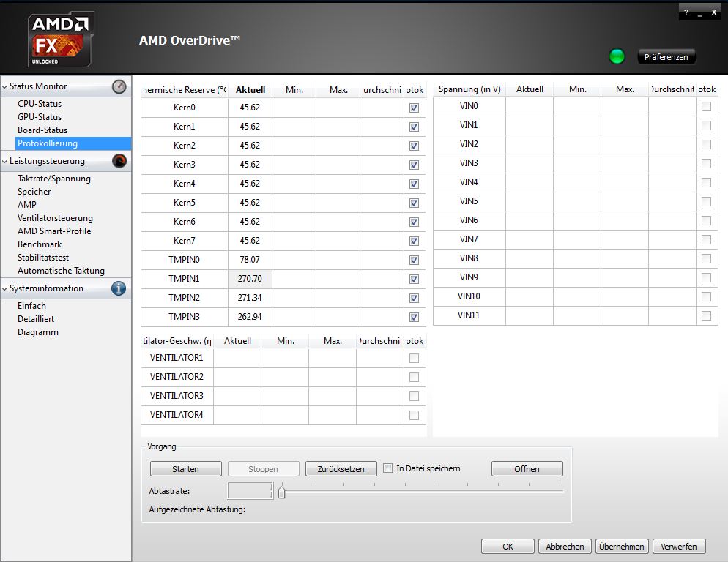Open the Speicher page
Image resolution: width=728 pixels, height=562 pixels.
[34, 192]
